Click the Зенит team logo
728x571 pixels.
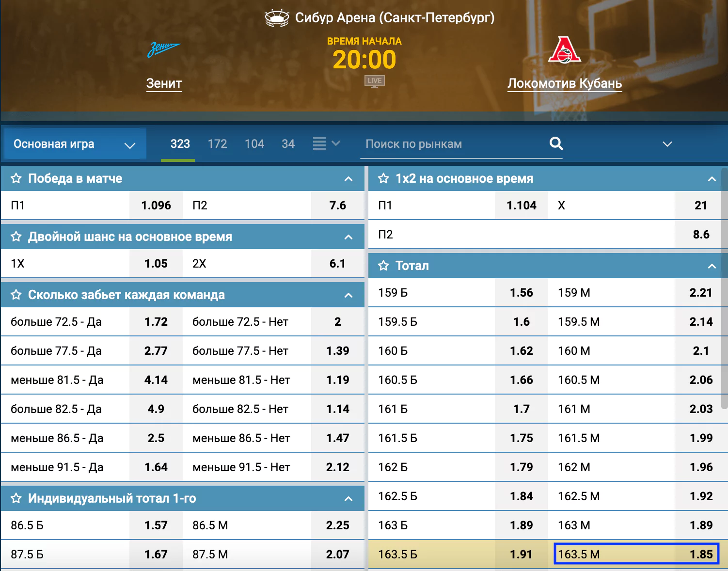pyautogui.click(x=164, y=49)
